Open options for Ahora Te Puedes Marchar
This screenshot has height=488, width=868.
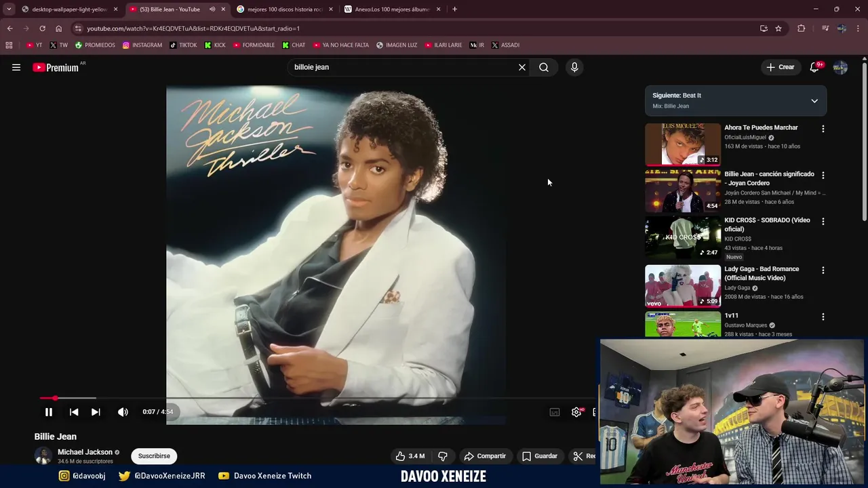[823, 129]
